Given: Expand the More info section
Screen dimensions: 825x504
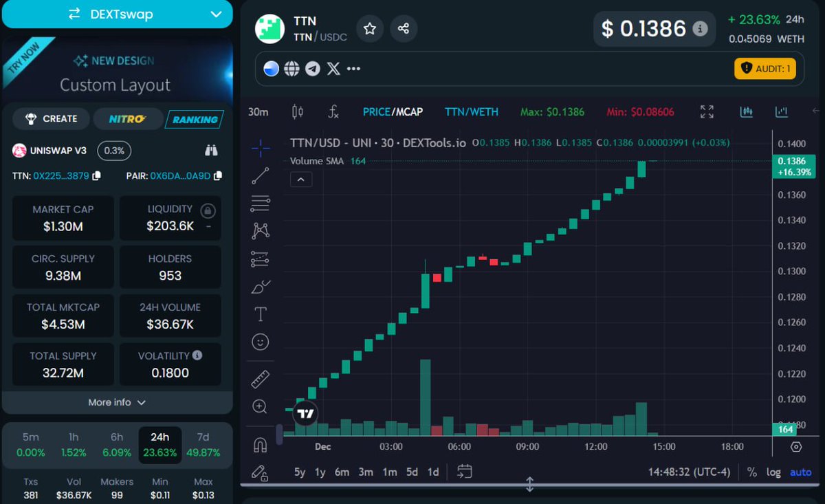Looking at the screenshot, I should [x=117, y=402].
